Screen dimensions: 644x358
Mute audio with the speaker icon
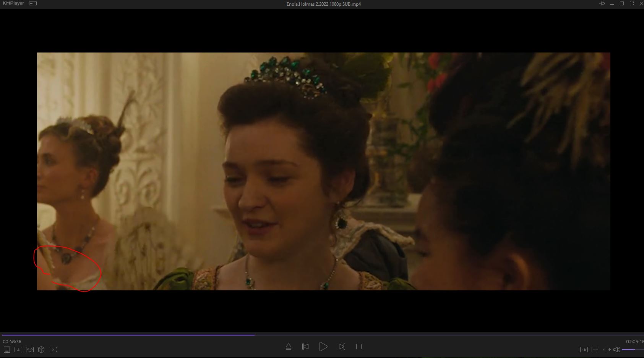[x=616, y=350]
